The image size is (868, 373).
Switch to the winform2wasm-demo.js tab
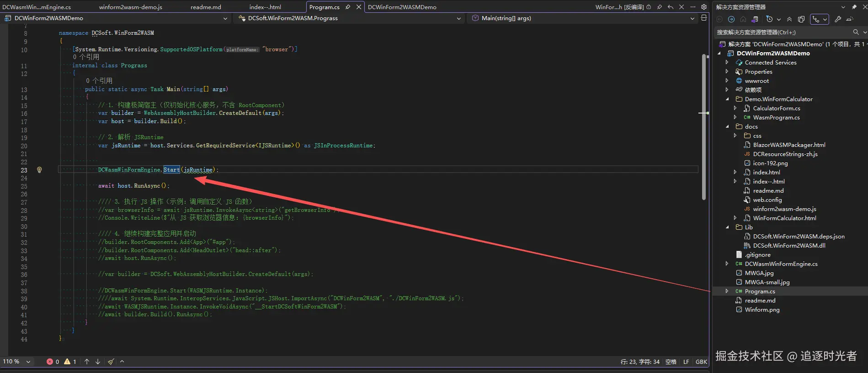click(131, 7)
